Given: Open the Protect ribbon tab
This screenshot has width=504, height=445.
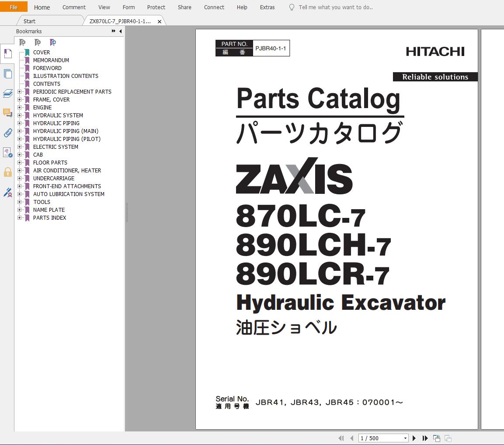Looking at the screenshot, I should coord(156,7).
